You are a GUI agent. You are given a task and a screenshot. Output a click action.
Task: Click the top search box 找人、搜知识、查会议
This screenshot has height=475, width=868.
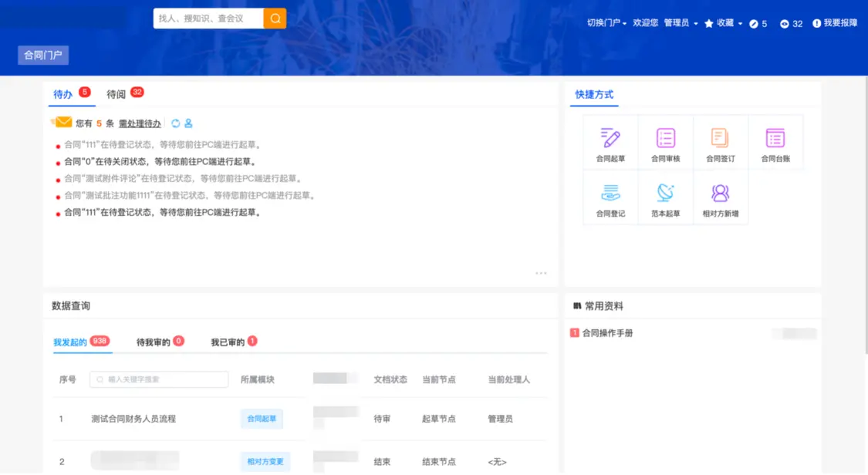[208, 19]
